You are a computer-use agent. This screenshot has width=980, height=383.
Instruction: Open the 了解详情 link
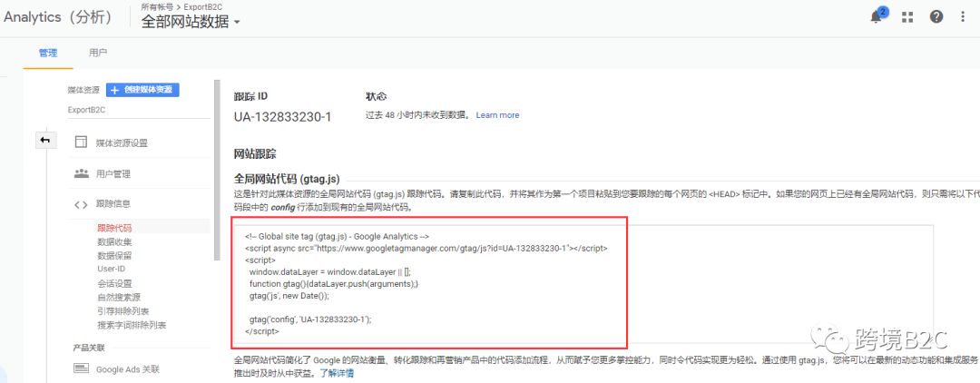[x=337, y=374]
